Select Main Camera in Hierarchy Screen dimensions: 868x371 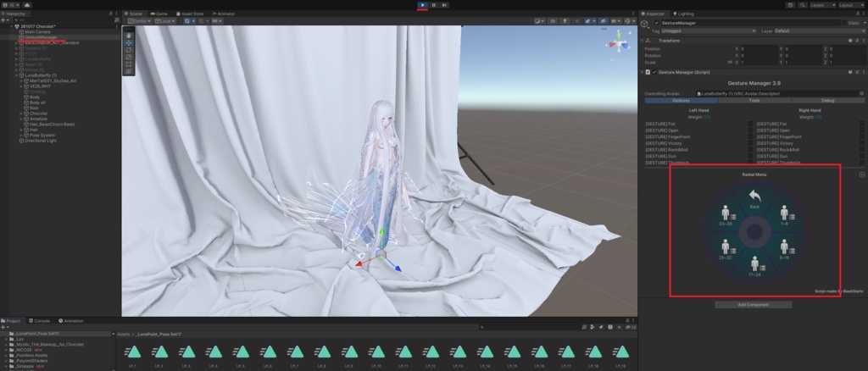tap(37, 32)
